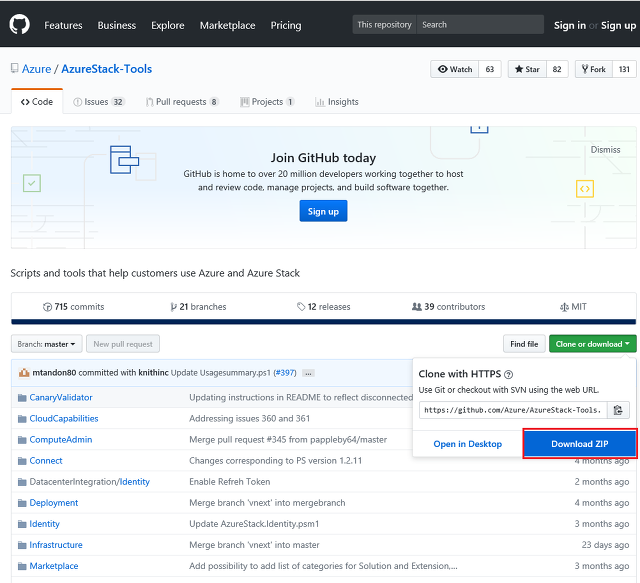
Task: View the 21 branches
Action: pos(198,307)
